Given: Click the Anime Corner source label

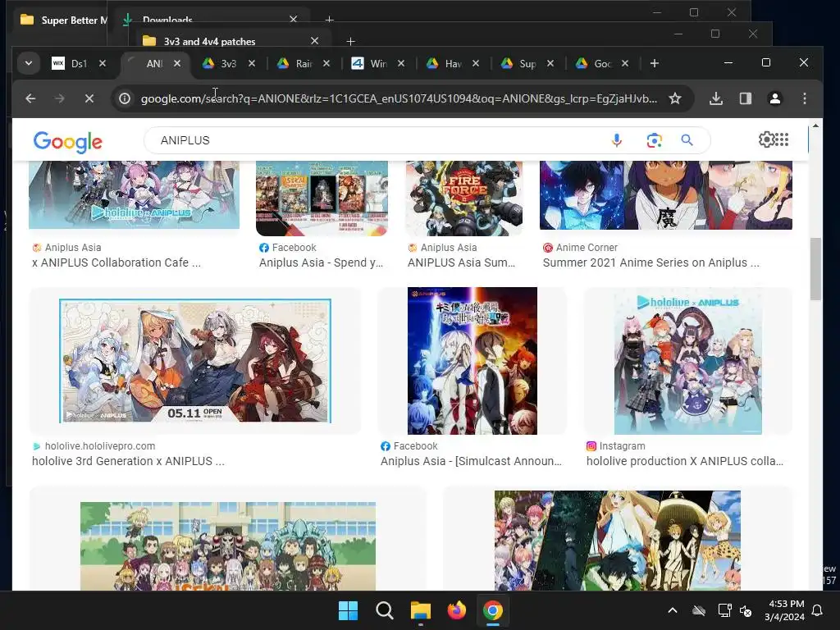Looking at the screenshot, I should pyautogui.click(x=587, y=248).
